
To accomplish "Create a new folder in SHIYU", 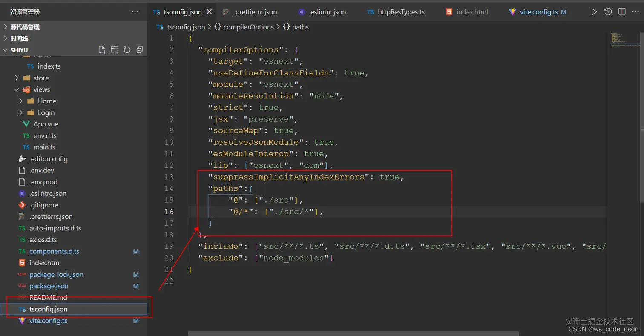I will (x=115, y=50).
